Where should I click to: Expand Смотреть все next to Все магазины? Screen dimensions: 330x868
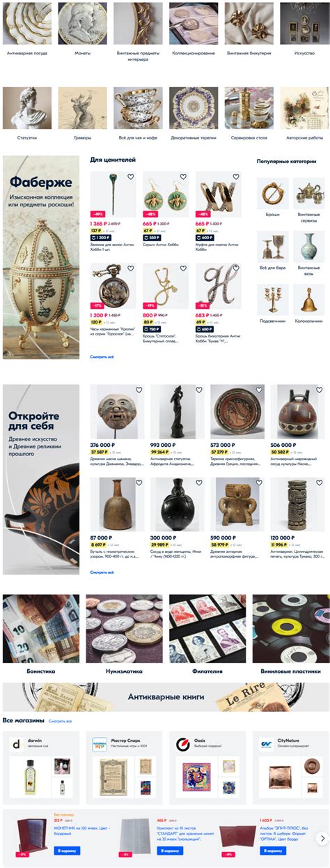(x=61, y=720)
